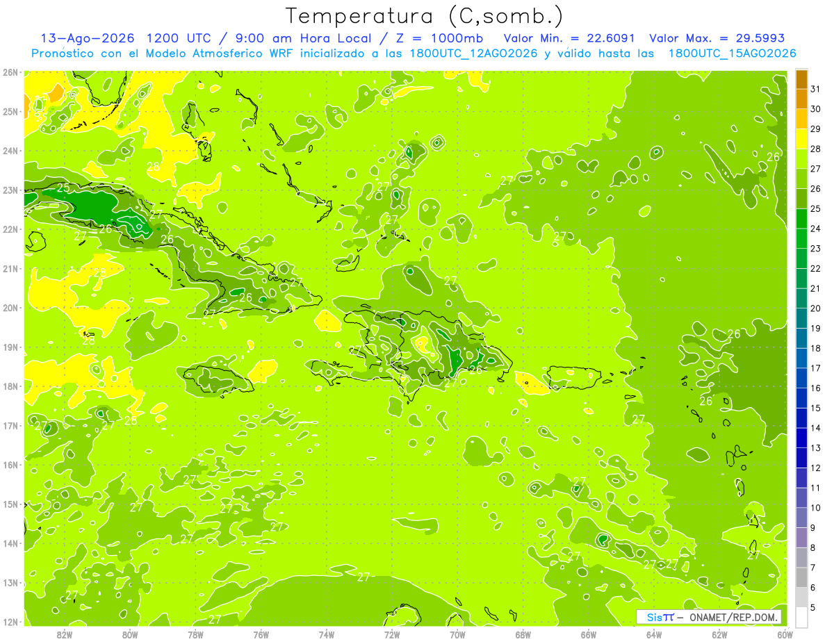Click the '16N' latitude axis label
The height and width of the screenshot is (644, 834).
pos(10,465)
